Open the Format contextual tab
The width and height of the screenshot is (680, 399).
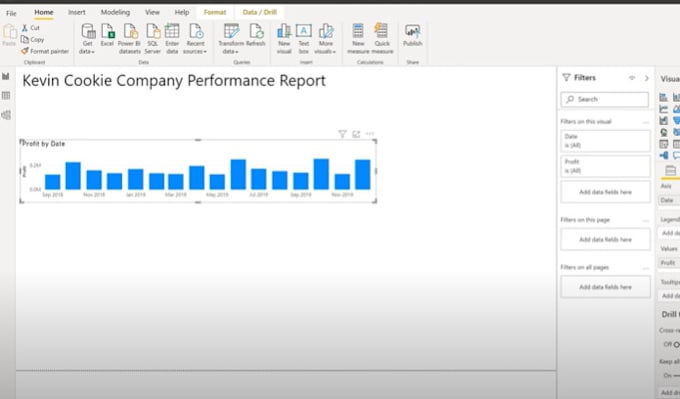(x=215, y=12)
